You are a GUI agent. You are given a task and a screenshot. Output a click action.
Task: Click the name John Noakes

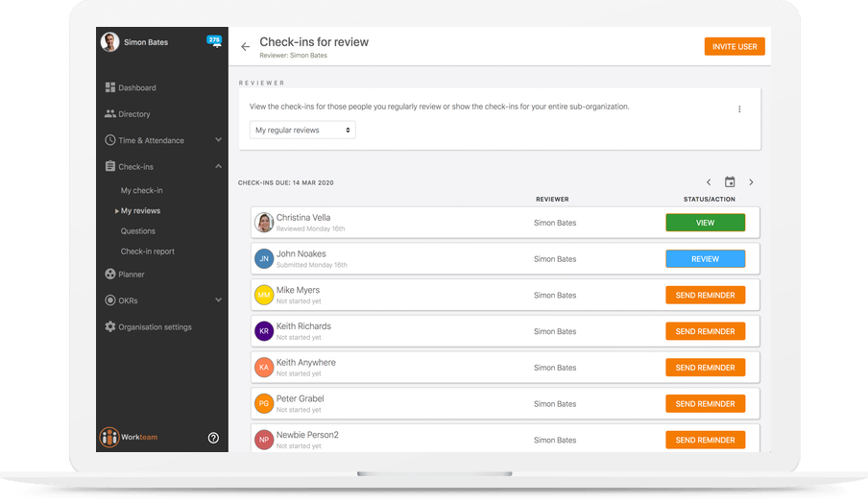point(301,253)
